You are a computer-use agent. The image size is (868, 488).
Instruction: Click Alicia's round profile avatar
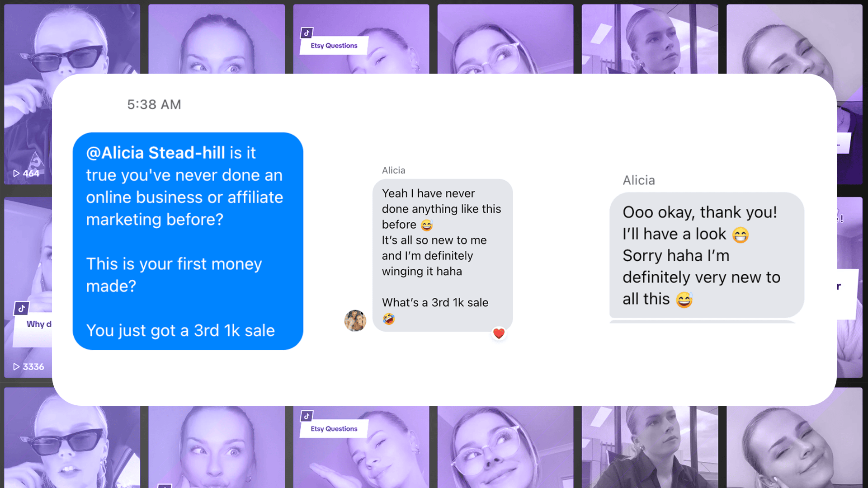coord(355,320)
